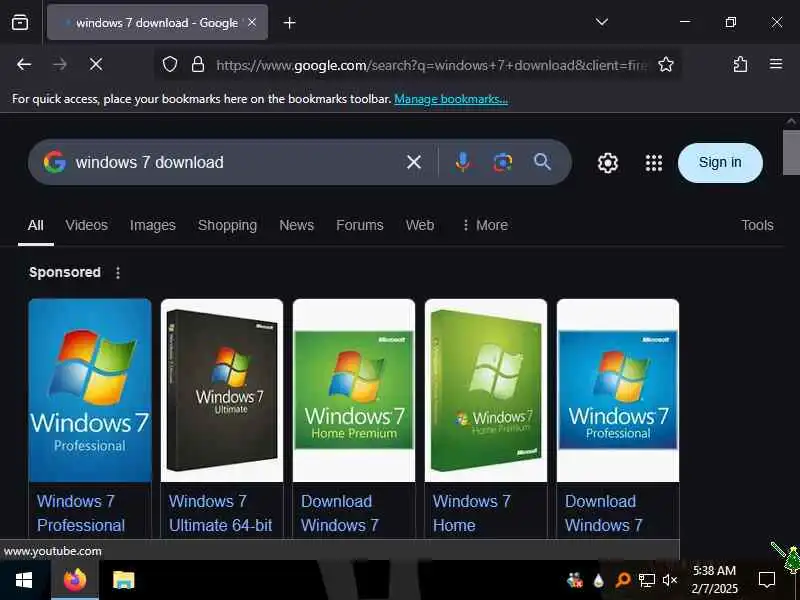The height and width of the screenshot is (600, 800).
Task: Click the tray icon with red X badge
Action: [574, 580]
